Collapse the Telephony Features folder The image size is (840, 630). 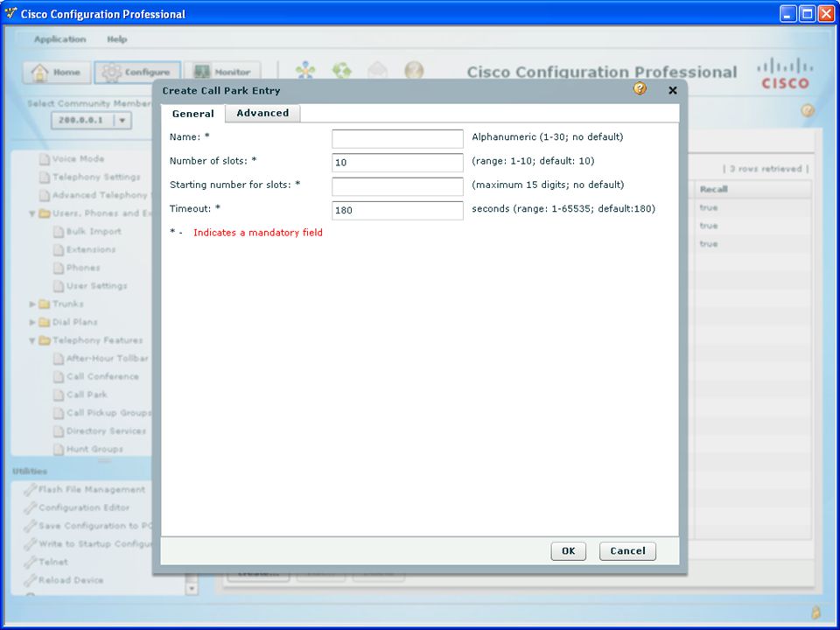32,340
